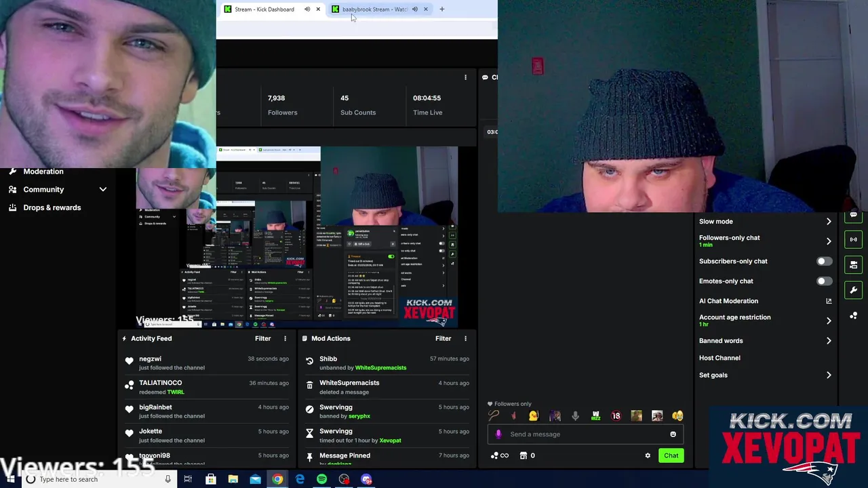Open Moderation in the left sidebar
Image resolution: width=868 pixels, height=488 pixels.
point(43,171)
